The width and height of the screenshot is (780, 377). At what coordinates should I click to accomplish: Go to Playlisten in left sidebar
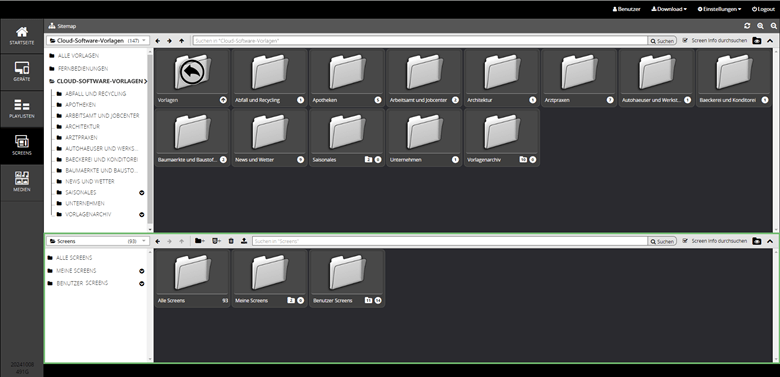point(22,109)
